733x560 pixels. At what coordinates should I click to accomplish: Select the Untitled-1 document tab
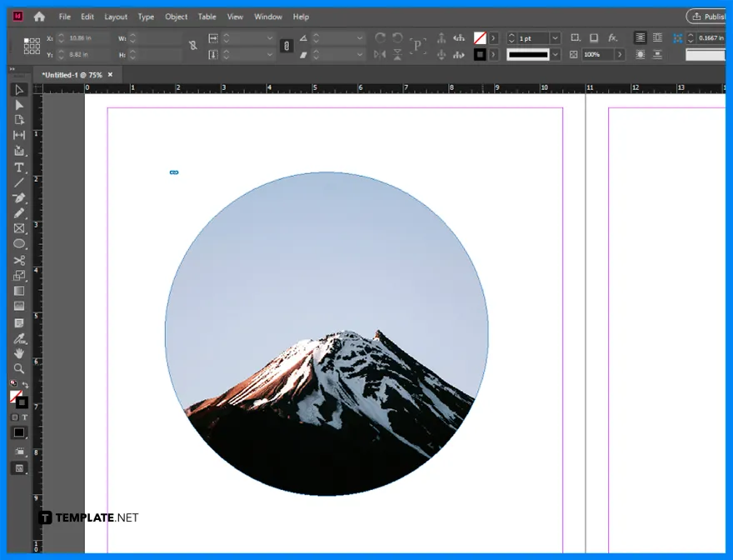[x=73, y=74]
